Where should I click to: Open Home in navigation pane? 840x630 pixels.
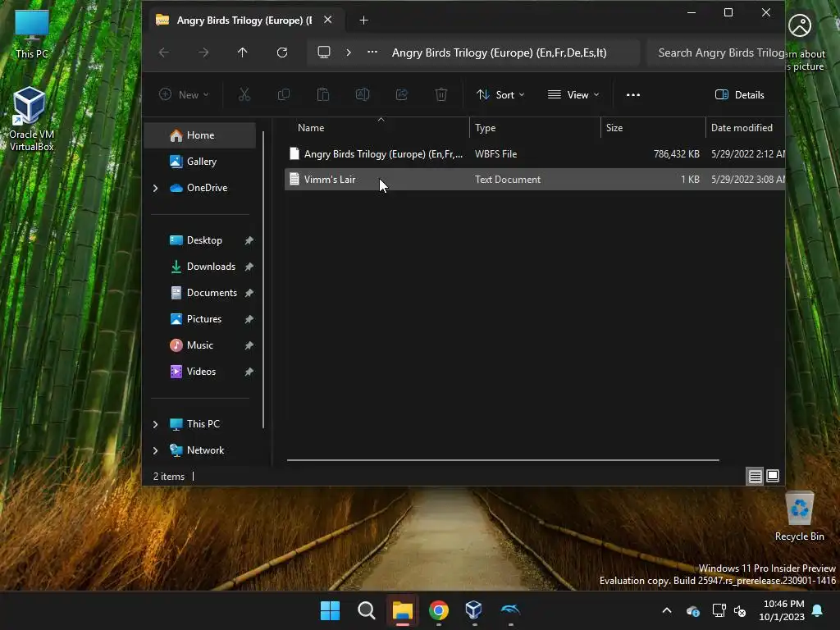click(200, 135)
